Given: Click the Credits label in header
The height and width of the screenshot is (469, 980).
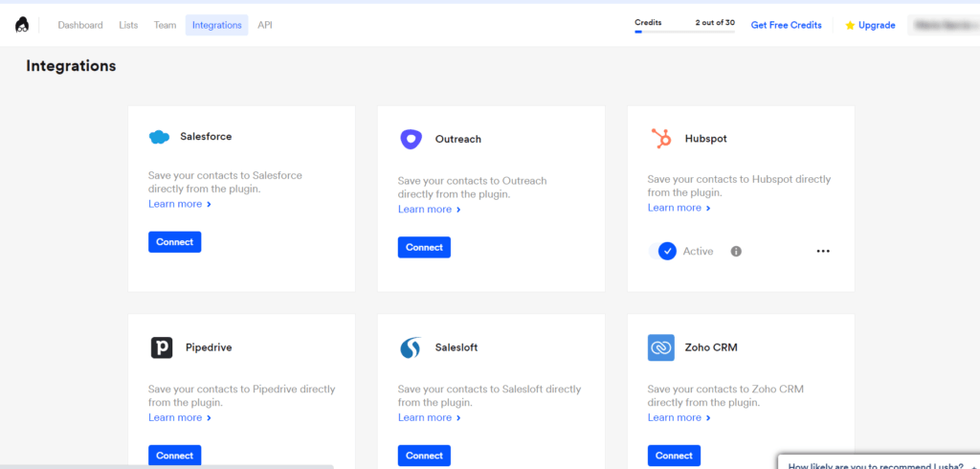Looking at the screenshot, I should pyautogui.click(x=648, y=23).
